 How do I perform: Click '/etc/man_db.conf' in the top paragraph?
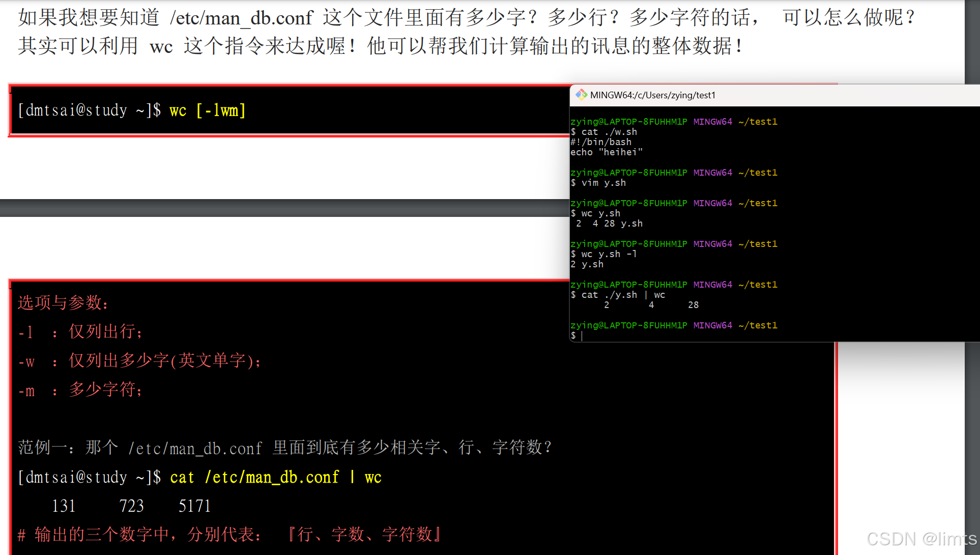point(241,18)
